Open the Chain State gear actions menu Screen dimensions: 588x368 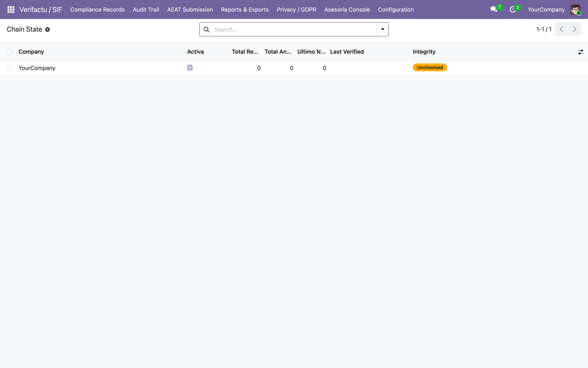pyautogui.click(x=48, y=29)
